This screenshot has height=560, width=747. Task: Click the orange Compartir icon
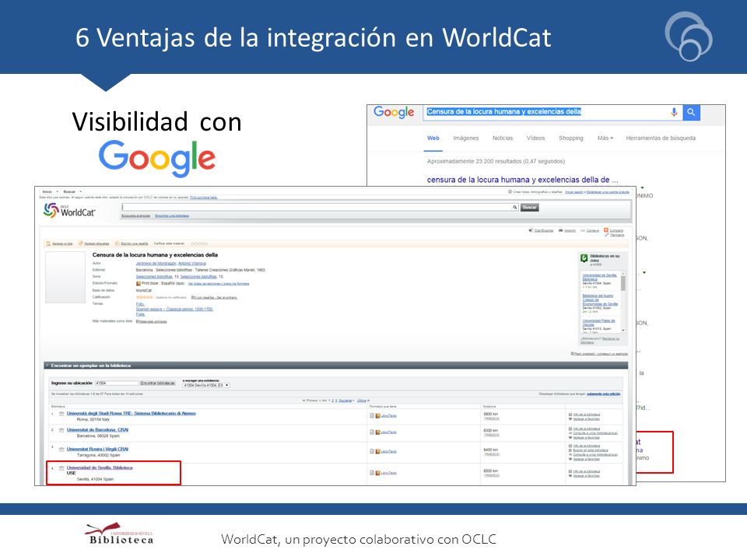(606, 230)
